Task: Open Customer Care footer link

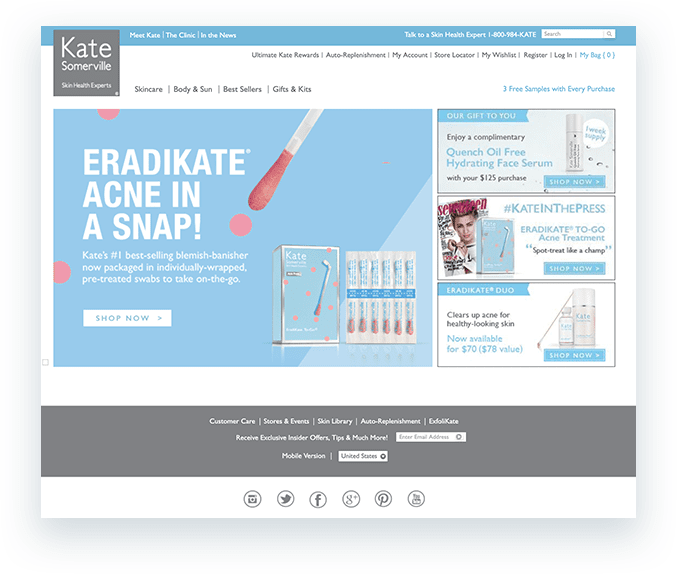Action: (x=232, y=421)
